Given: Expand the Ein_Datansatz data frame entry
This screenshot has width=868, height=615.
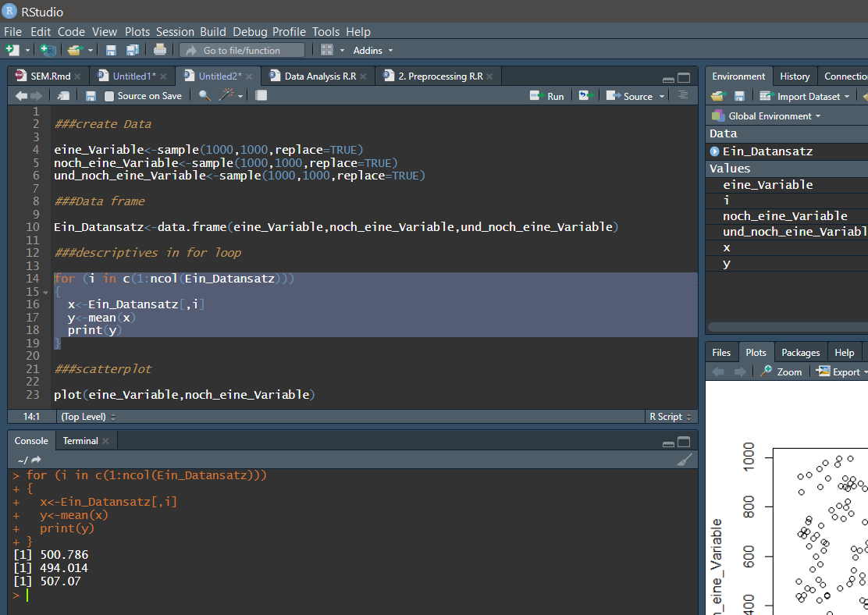Looking at the screenshot, I should pos(714,151).
